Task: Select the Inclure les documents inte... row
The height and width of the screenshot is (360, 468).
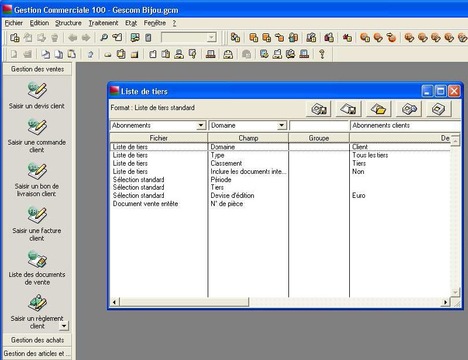Action: [280, 171]
